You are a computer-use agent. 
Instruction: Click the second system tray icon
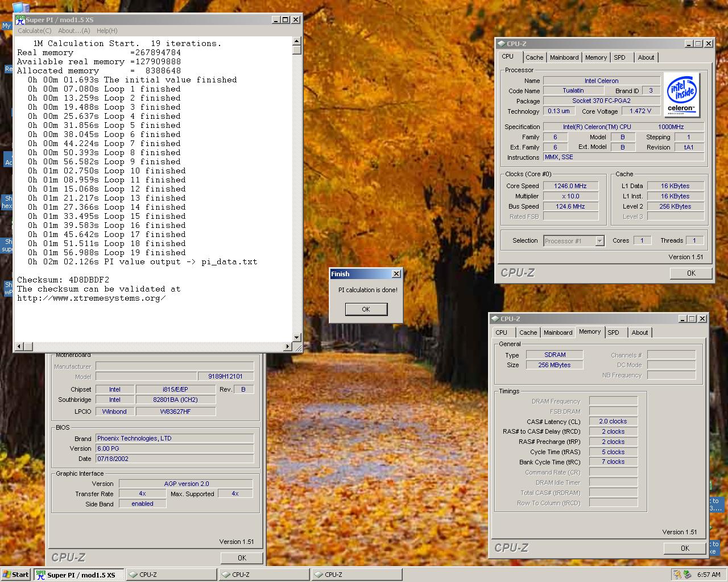(x=687, y=575)
